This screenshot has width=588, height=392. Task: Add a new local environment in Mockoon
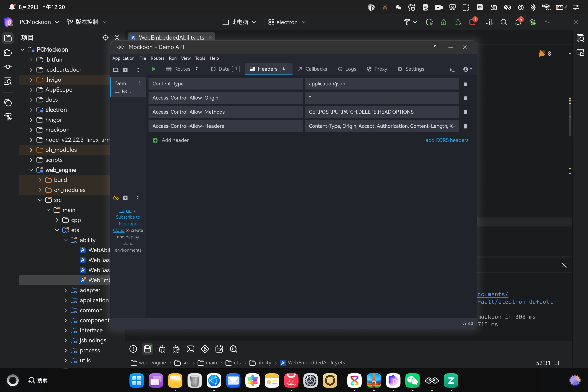(x=125, y=70)
